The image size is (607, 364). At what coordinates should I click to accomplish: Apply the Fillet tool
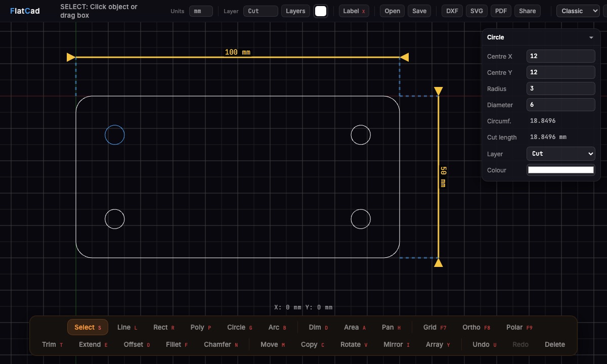177,344
